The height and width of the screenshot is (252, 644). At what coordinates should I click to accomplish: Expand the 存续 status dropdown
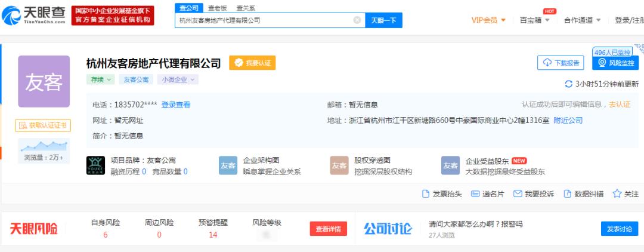[101, 80]
